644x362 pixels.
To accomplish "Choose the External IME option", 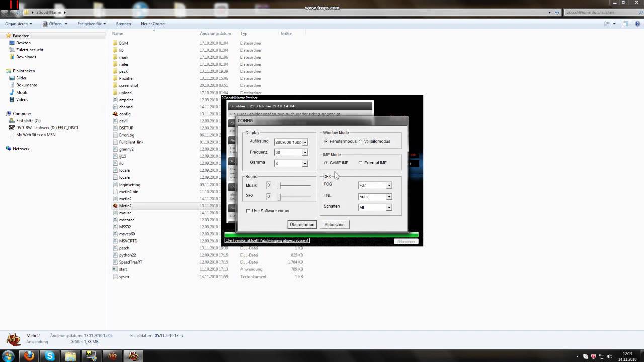I will (360, 163).
